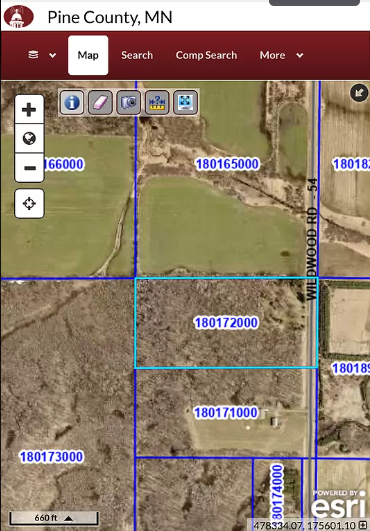Image resolution: width=370 pixels, height=531 pixels.
Task: Expand the scale bar units arrow
Action: click(68, 518)
